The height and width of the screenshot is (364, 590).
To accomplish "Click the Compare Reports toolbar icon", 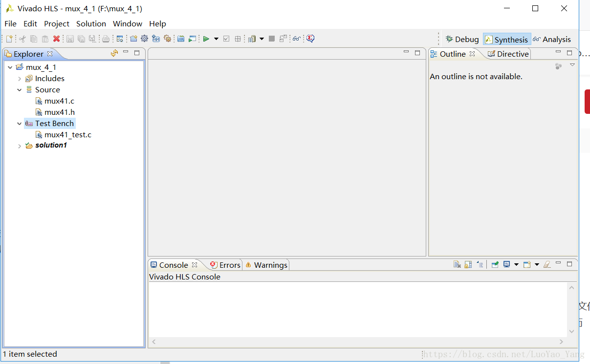I will coord(283,39).
